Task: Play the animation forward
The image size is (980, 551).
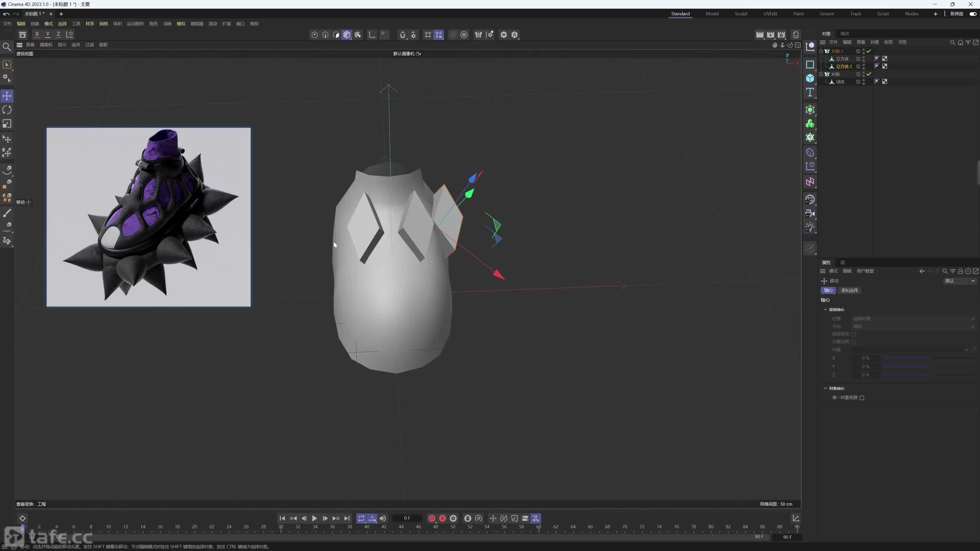Action: [x=314, y=518]
